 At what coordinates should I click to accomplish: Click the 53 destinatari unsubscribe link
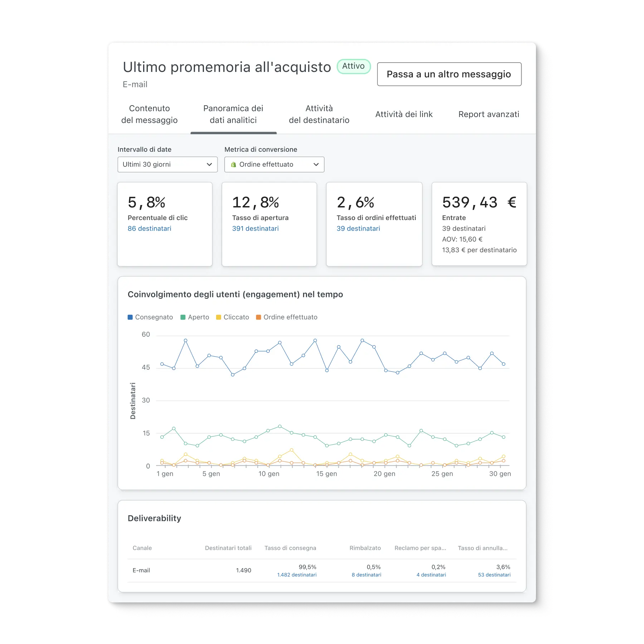(494, 575)
